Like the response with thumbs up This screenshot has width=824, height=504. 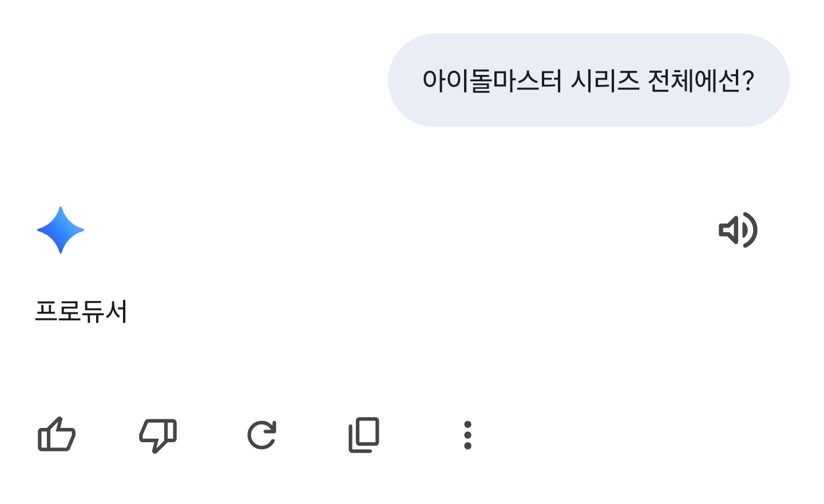pyautogui.click(x=57, y=435)
